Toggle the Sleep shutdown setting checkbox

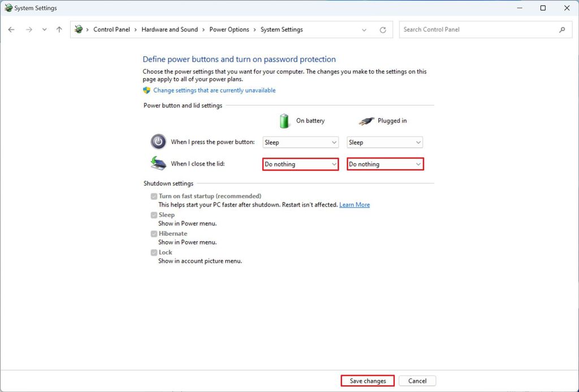click(x=154, y=215)
